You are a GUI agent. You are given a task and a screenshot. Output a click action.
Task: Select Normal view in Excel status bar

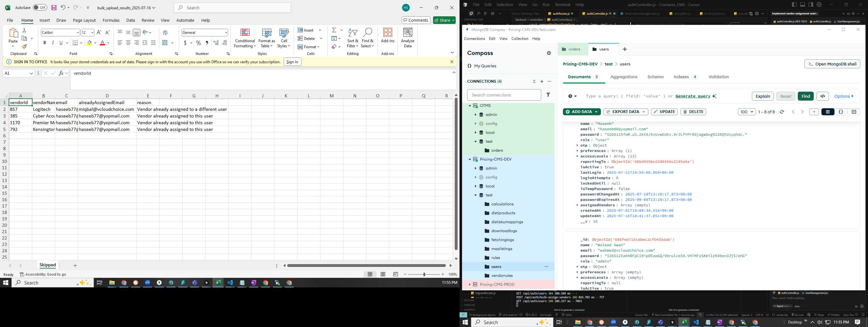pos(370,274)
